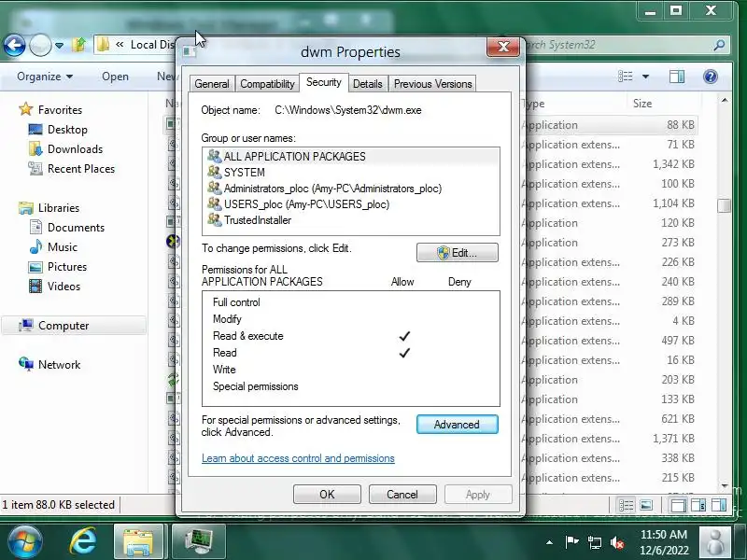Click the blue Help icon in Explorer

coord(710,77)
